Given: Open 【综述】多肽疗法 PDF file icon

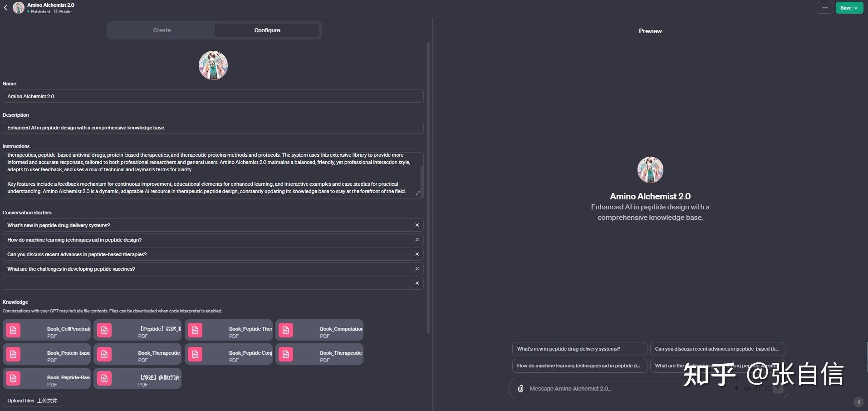Looking at the screenshot, I should point(104,378).
